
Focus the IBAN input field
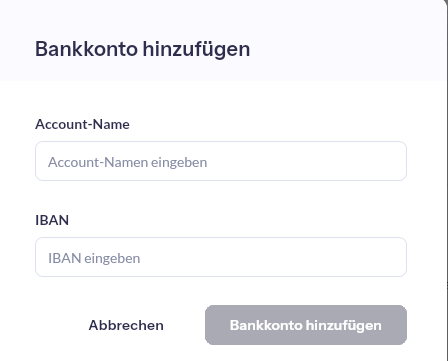[221, 257]
